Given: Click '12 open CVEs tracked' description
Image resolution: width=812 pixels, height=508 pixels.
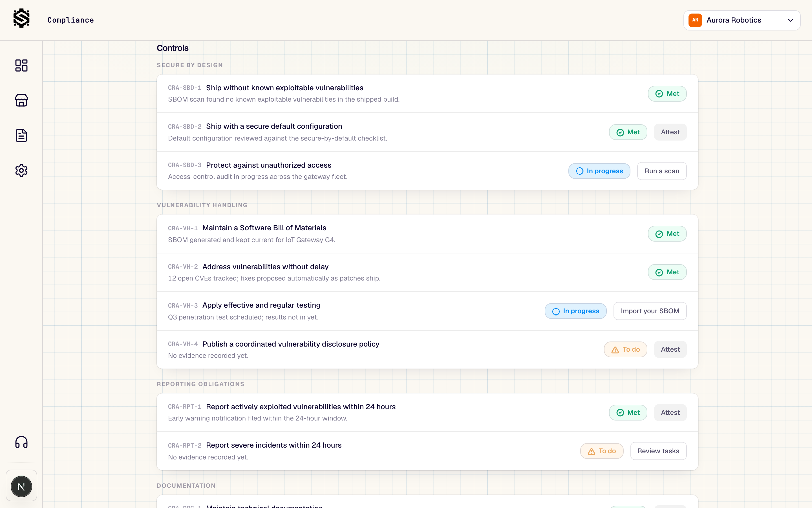Looking at the screenshot, I should [x=274, y=279].
